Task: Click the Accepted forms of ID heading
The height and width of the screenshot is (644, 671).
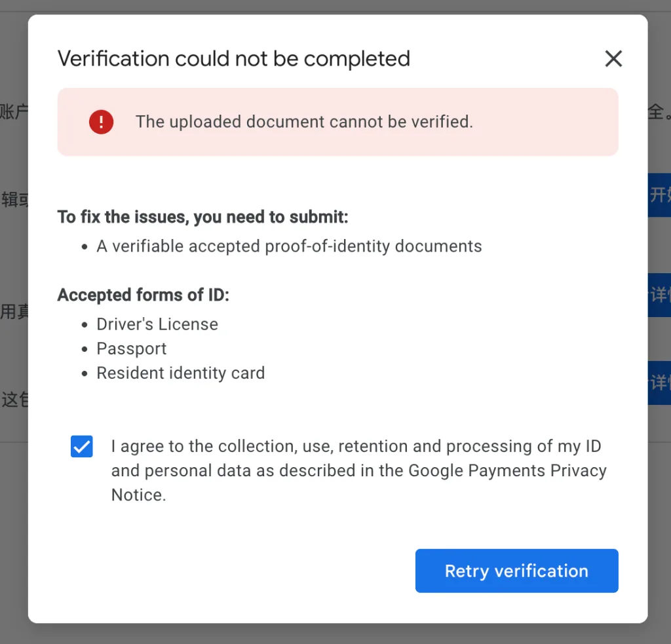Action: tap(144, 295)
